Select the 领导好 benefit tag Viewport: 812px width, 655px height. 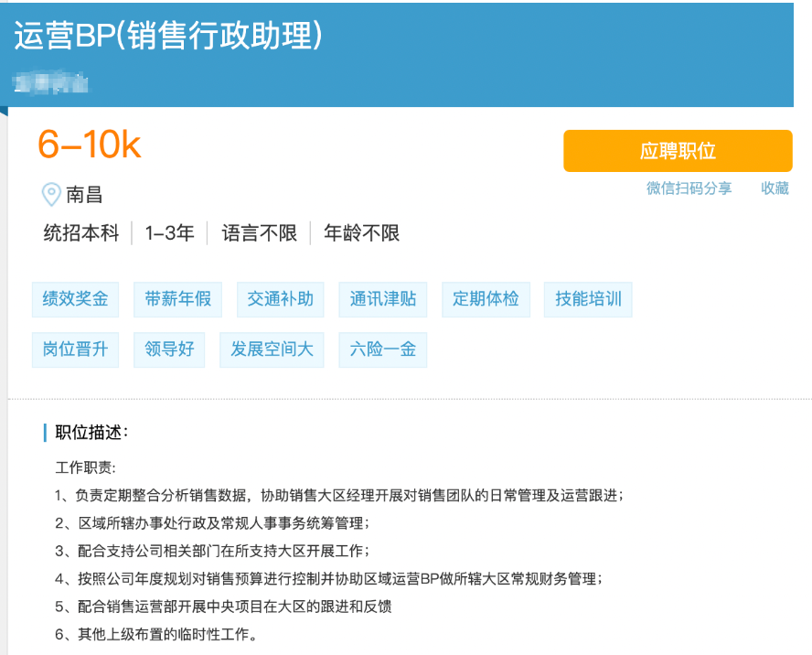(169, 349)
